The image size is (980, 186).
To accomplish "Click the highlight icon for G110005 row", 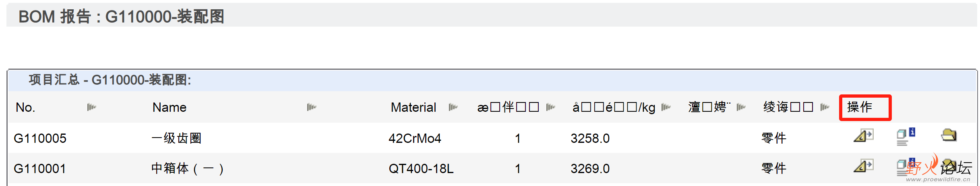I will coord(863,136).
